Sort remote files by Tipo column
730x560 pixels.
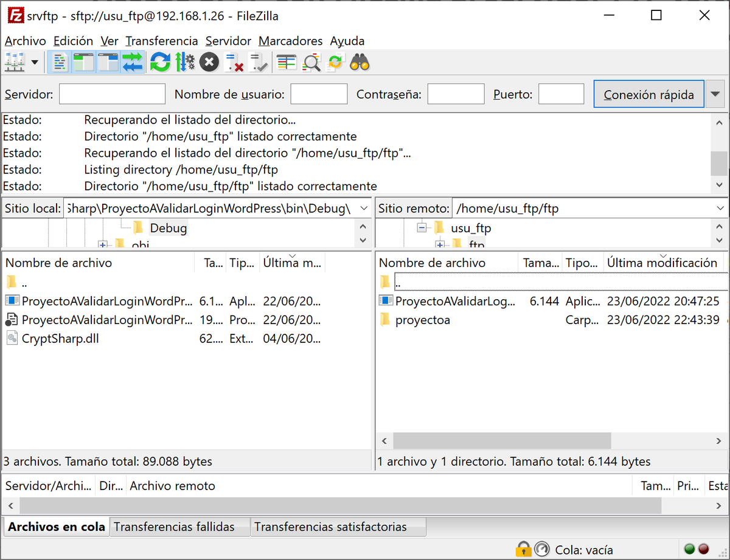[582, 263]
